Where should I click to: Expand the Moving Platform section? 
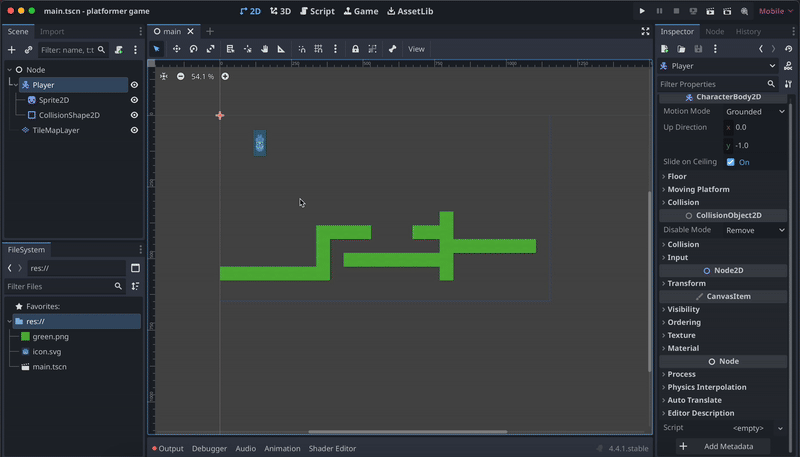coord(698,189)
